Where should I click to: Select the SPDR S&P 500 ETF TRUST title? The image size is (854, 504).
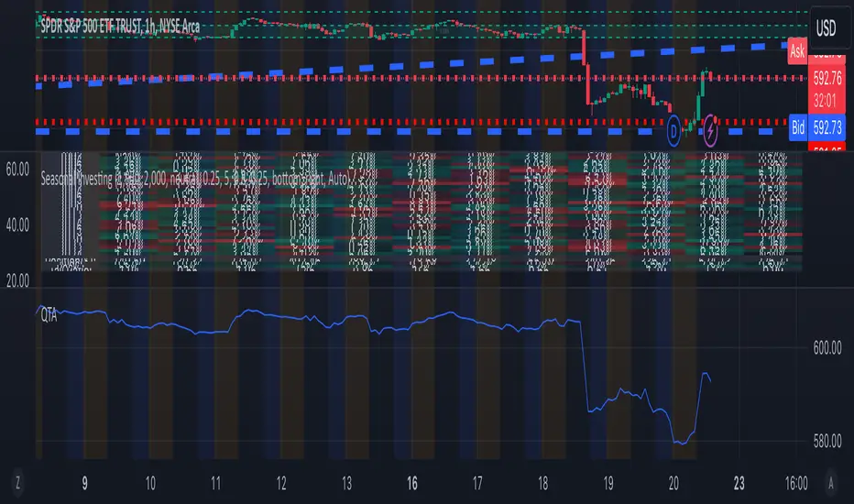pyautogui.click(x=120, y=27)
